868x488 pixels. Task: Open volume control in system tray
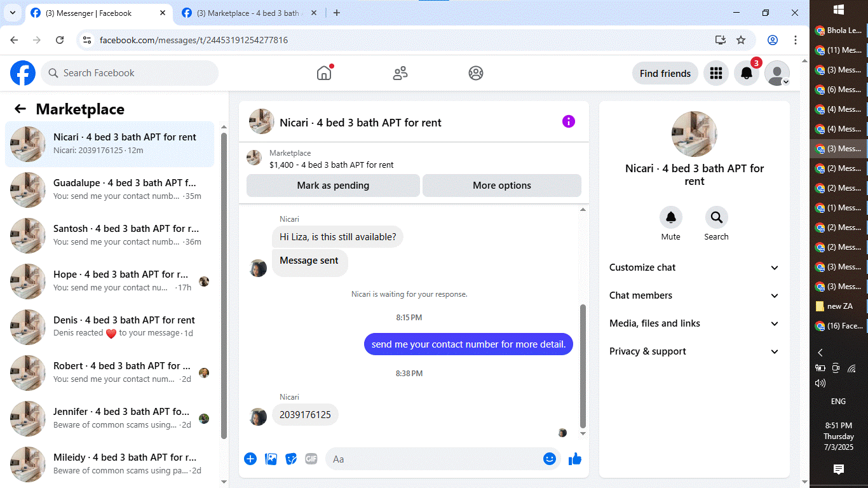[820, 383]
